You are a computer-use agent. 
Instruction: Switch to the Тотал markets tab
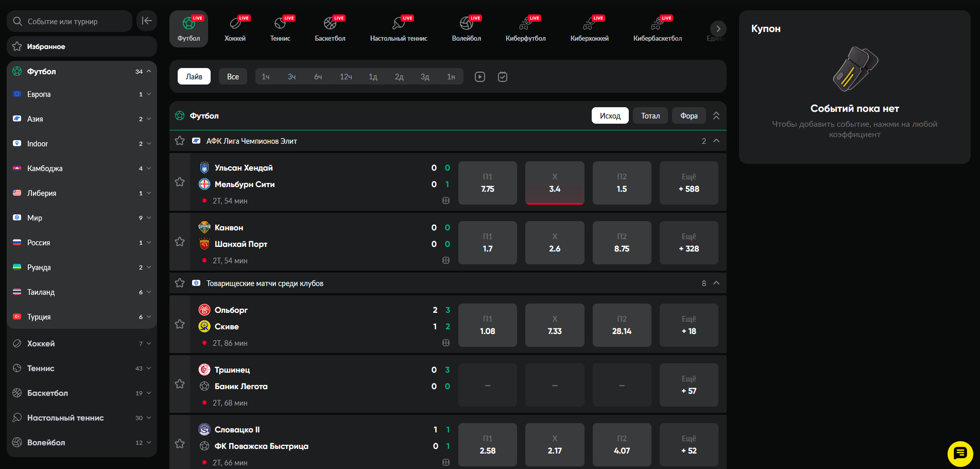click(650, 115)
